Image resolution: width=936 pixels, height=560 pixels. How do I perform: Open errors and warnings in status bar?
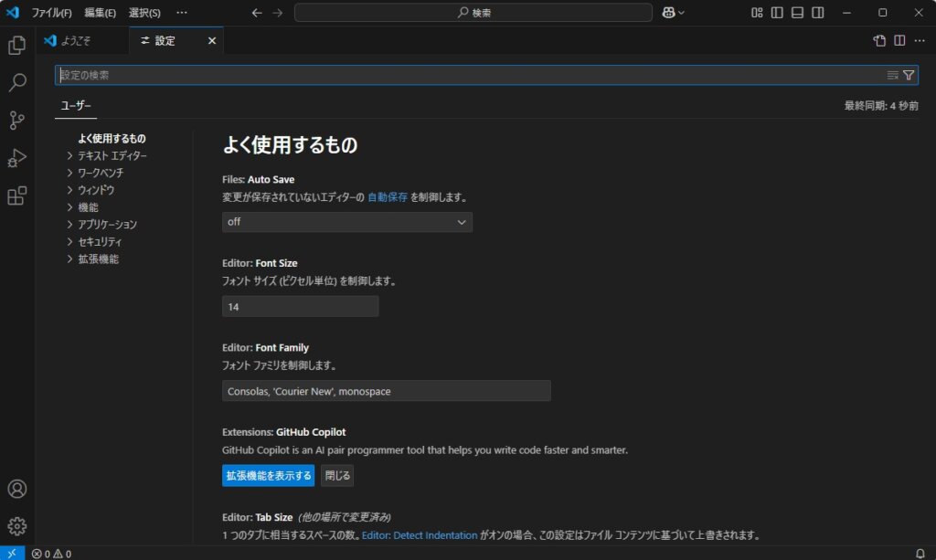click(51, 554)
